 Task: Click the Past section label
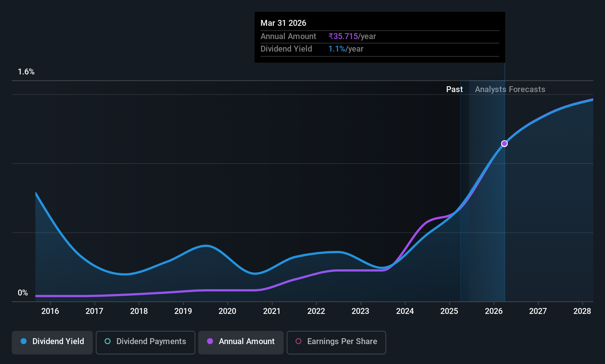[454, 90]
